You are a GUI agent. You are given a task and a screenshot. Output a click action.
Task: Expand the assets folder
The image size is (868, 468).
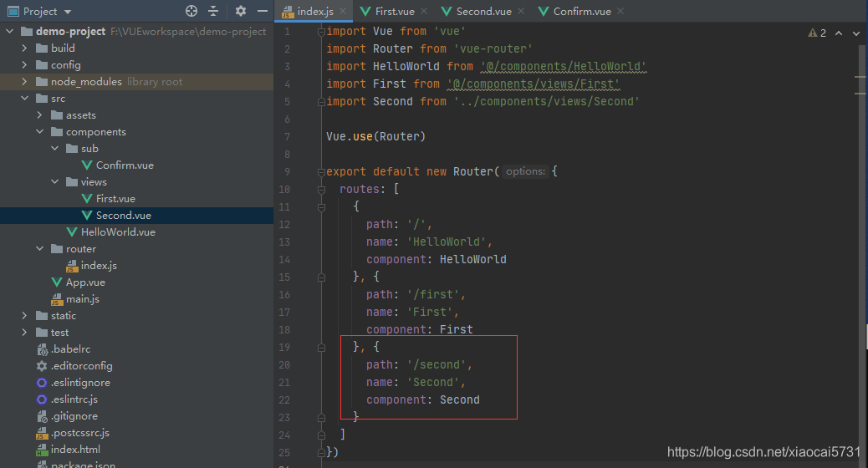(39, 115)
